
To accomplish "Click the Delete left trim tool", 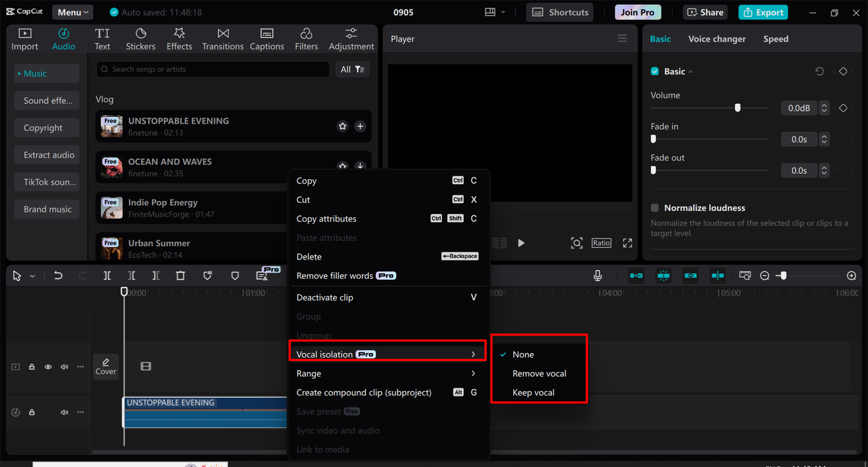I will click(x=132, y=276).
